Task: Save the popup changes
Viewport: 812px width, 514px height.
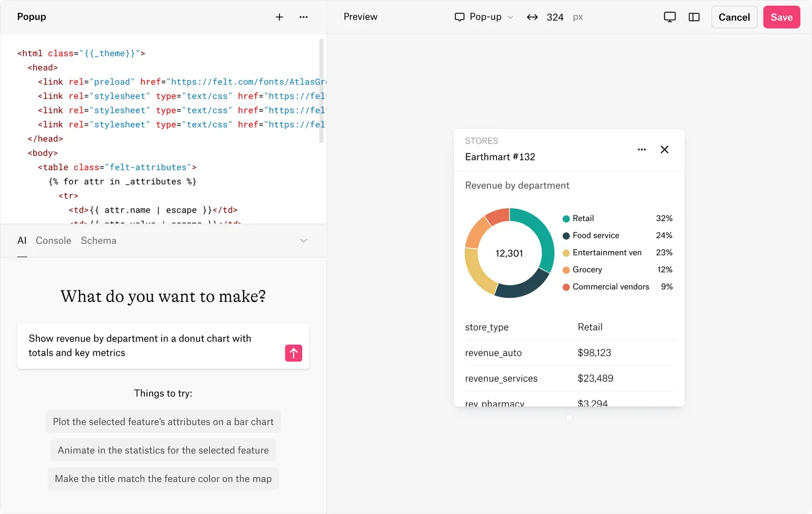Action: click(x=782, y=17)
